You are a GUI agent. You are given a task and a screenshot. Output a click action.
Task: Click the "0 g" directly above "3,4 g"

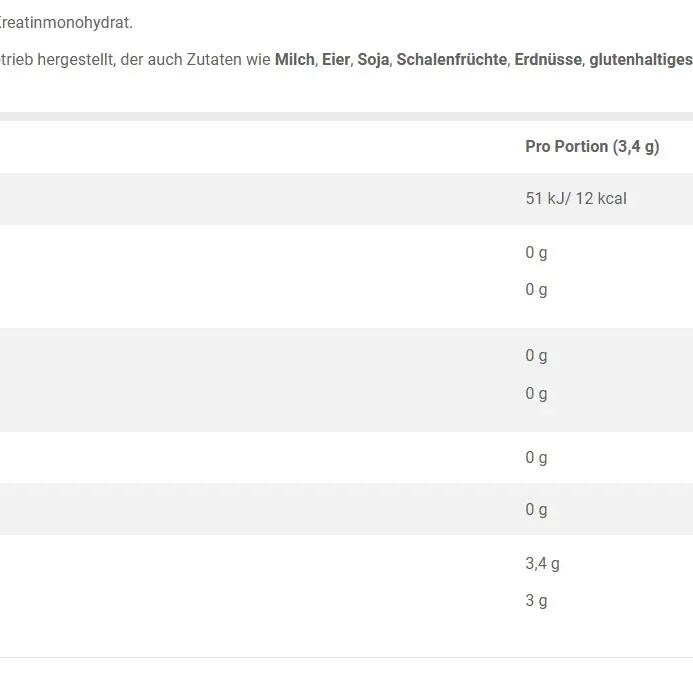coord(536,509)
